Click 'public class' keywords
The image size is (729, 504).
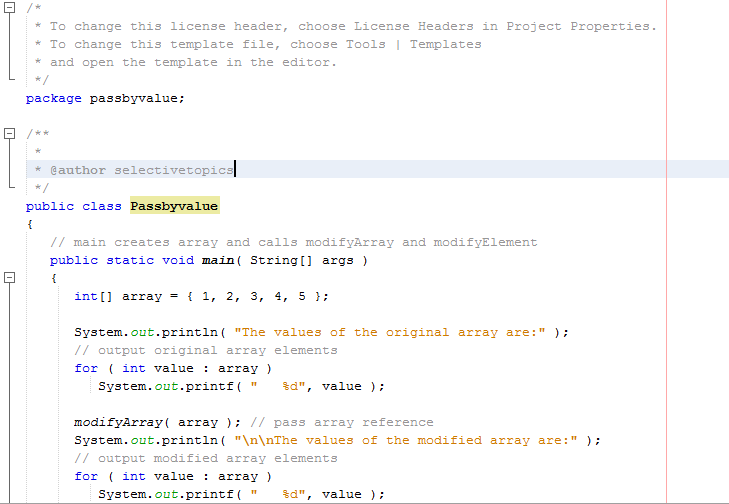(x=73, y=206)
